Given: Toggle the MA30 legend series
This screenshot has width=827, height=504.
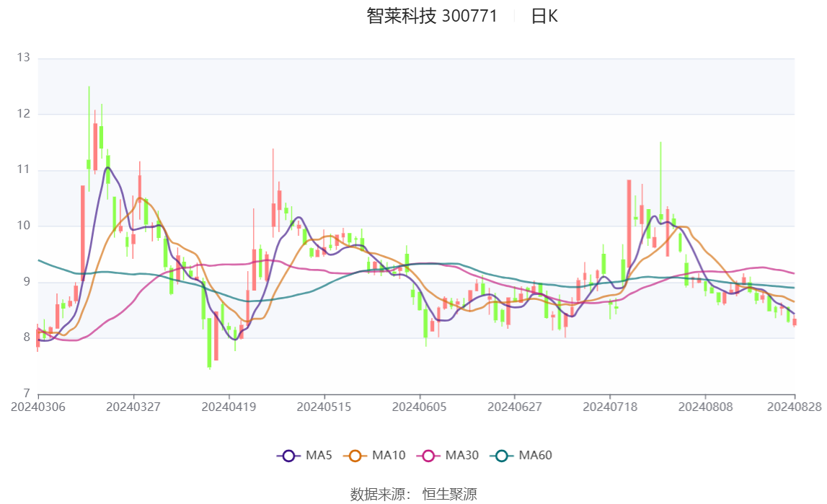Looking at the screenshot, I should coord(447,456).
